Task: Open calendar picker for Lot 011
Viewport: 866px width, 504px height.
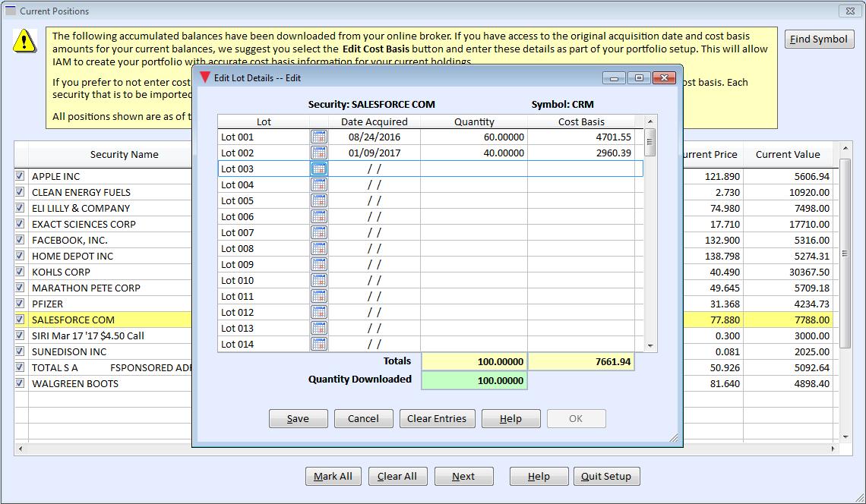Action: coord(319,297)
